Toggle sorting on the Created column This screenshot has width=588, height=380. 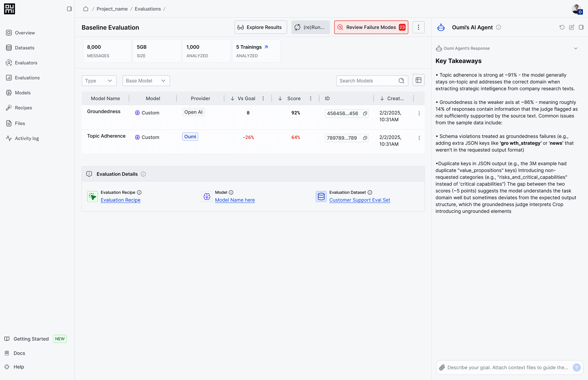coord(382,98)
